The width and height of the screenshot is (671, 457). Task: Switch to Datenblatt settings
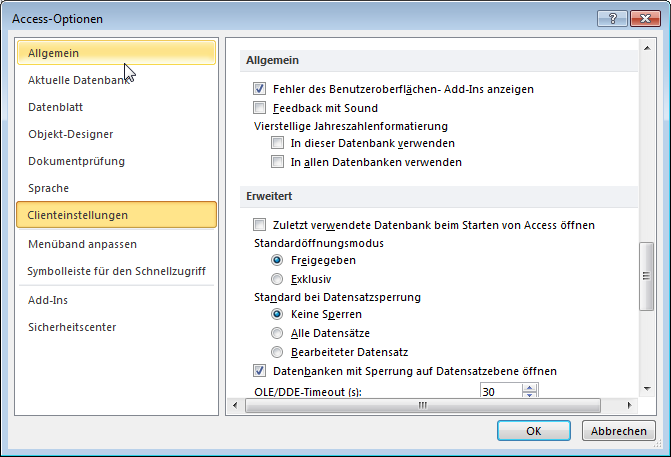click(x=57, y=106)
